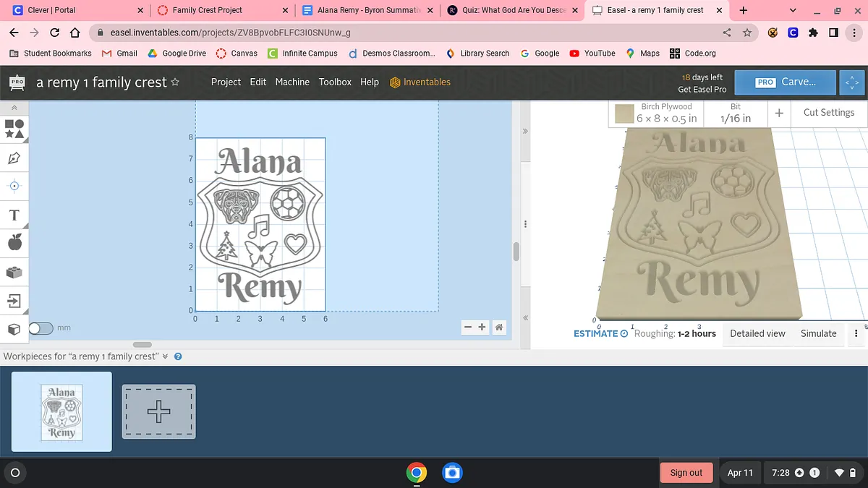868x488 pixels.
Task: Open the ChromeOS launcher circle
Action: pyautogui.click(x=14, y=473)
